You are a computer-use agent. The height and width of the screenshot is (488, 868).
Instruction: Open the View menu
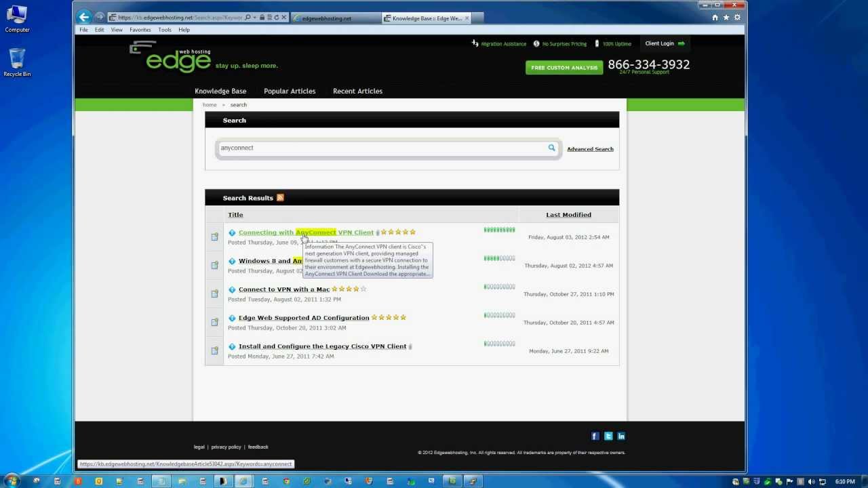(x=117, y=30)
